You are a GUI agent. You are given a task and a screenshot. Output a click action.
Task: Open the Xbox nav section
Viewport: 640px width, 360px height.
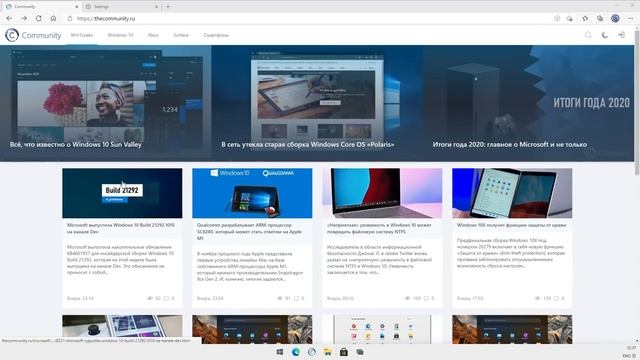click(153, 35)
